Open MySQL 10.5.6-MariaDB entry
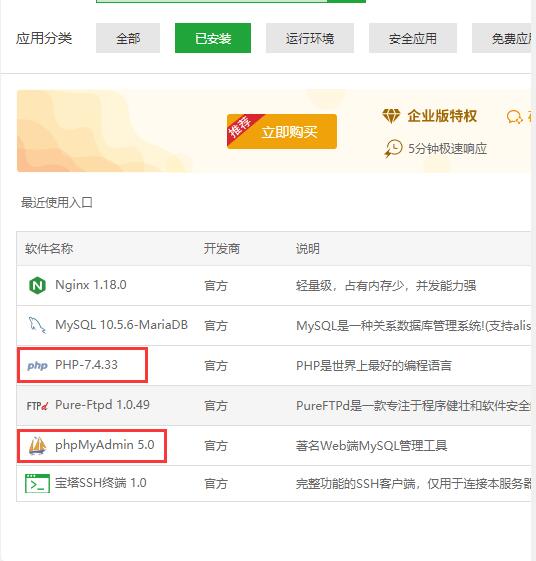Screen dimensions: 536x561 pos(121,325)
